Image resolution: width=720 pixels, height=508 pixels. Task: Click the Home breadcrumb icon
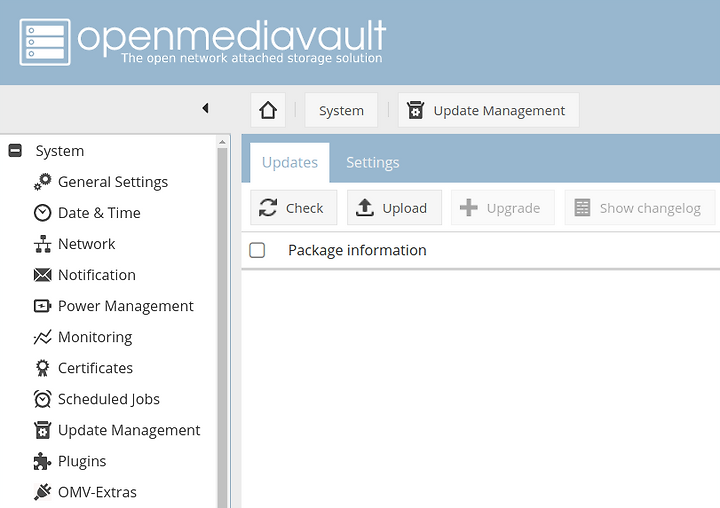pyautogui.click(x=268, y=110)
